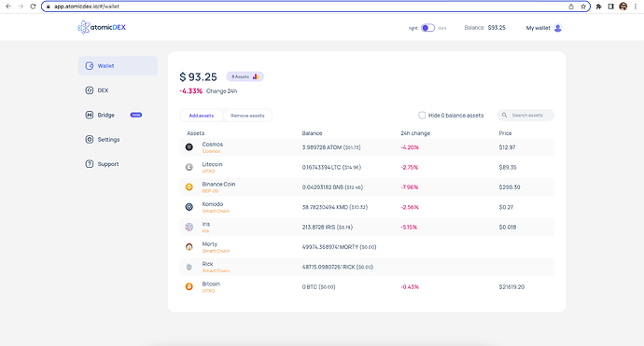Select the Cosmos asset name
Viewport: 644px width, 346px height.
tap(213, 145)
